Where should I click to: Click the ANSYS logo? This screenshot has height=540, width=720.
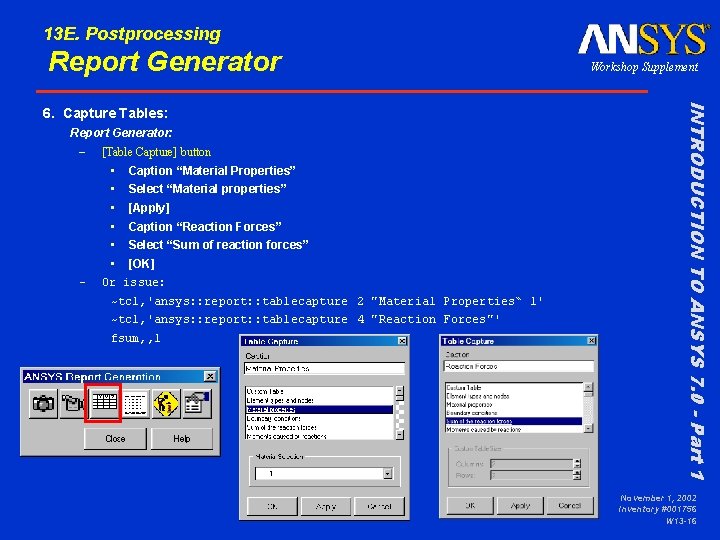point(644,40)
